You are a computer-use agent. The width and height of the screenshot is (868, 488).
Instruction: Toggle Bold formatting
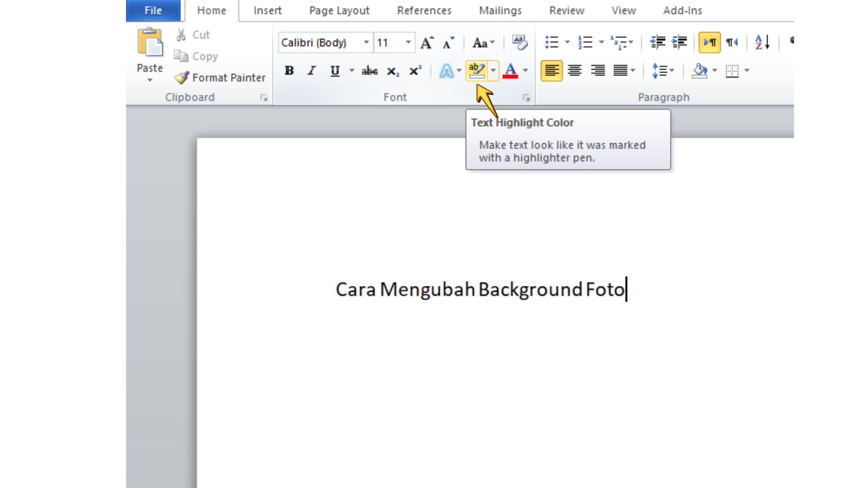289,71
